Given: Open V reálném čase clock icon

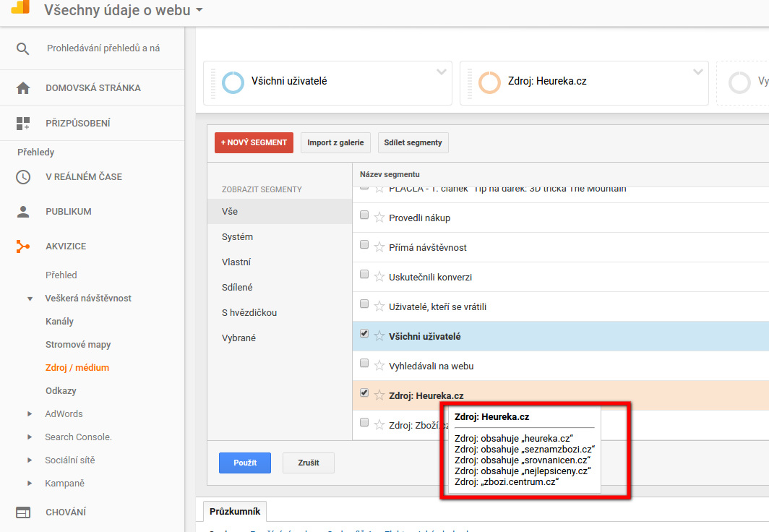Looking at the screenshot, I should point(23,177).
